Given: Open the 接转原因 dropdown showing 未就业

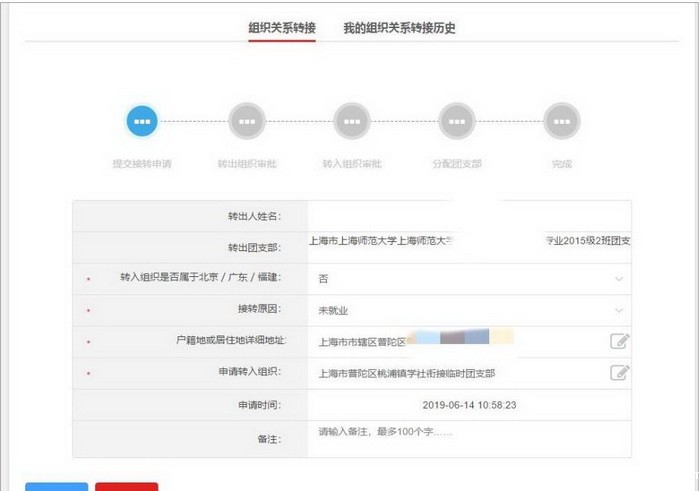Looking at the screenshot, I should 468,310.
